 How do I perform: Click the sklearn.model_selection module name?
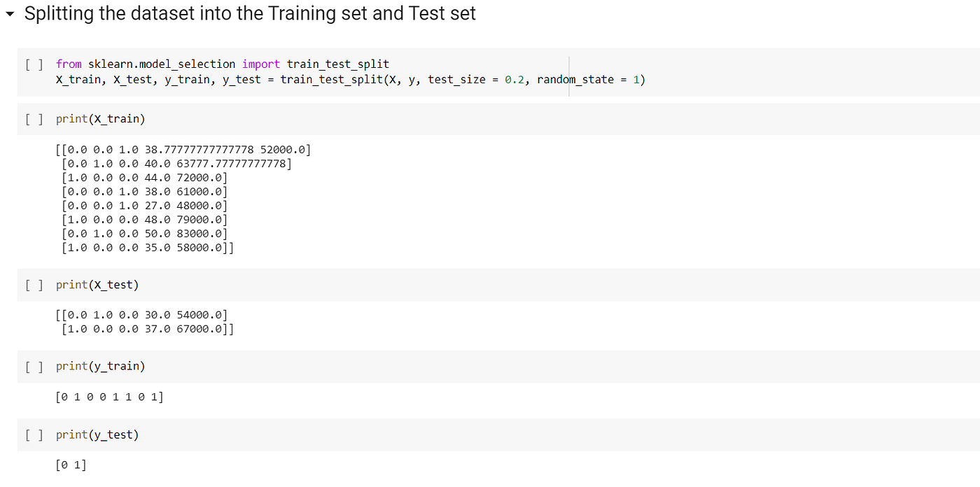pyautogui.click(x=162, y=64)
